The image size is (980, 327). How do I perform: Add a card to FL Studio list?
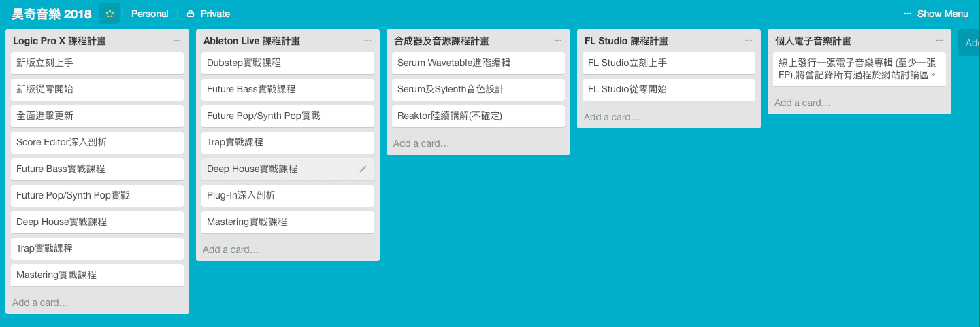pyautogui.click(x=612, y=117)
